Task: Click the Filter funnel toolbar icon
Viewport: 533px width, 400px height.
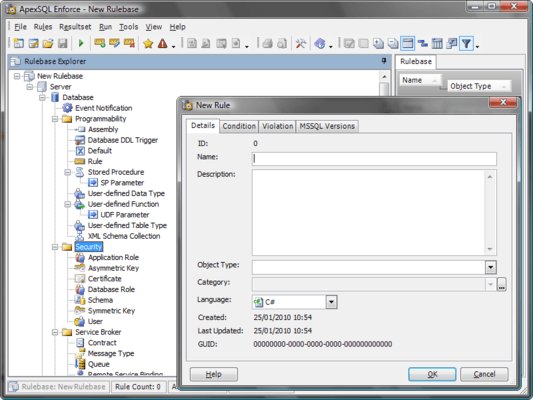Action: click(466, 44)
